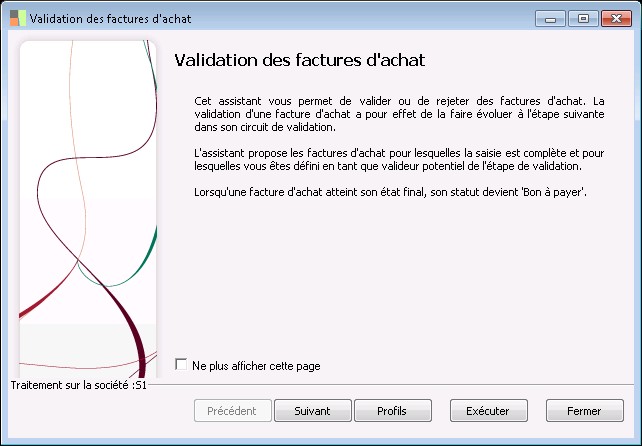642x446 pixels.
Task: Click the sentence mentioning 'Bon à payer'
Action: point(389,191)
